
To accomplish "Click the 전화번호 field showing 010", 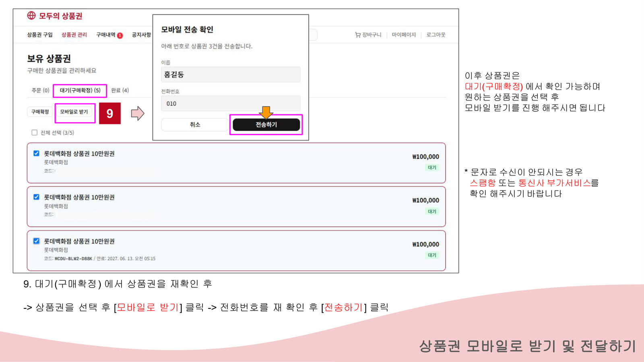I will 231,103.
